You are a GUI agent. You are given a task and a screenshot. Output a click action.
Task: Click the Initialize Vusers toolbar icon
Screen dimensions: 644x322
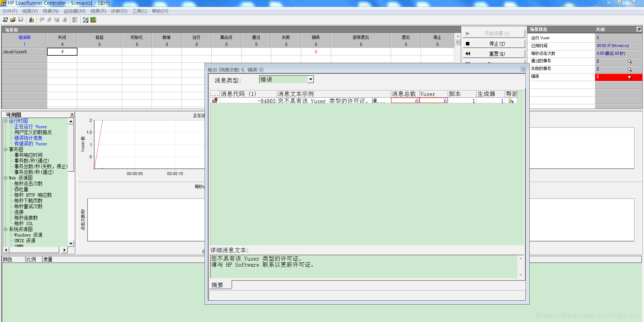(42, 20)
